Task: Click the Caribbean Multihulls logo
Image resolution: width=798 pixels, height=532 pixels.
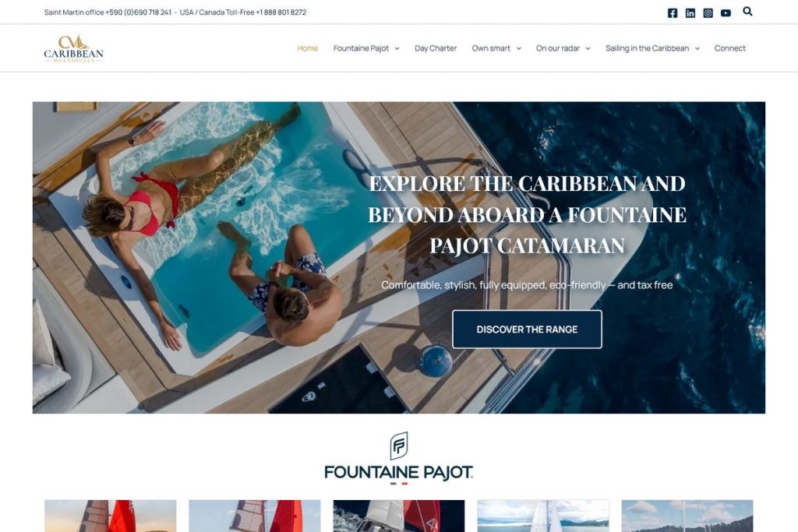Action: click(x=74, y=49)
